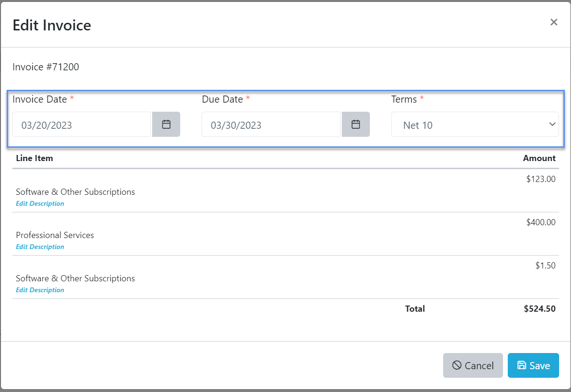Viewport: 571px width, 392px height.
Task: Click the $524.50 total amount
Action: (x=540, y=308)
